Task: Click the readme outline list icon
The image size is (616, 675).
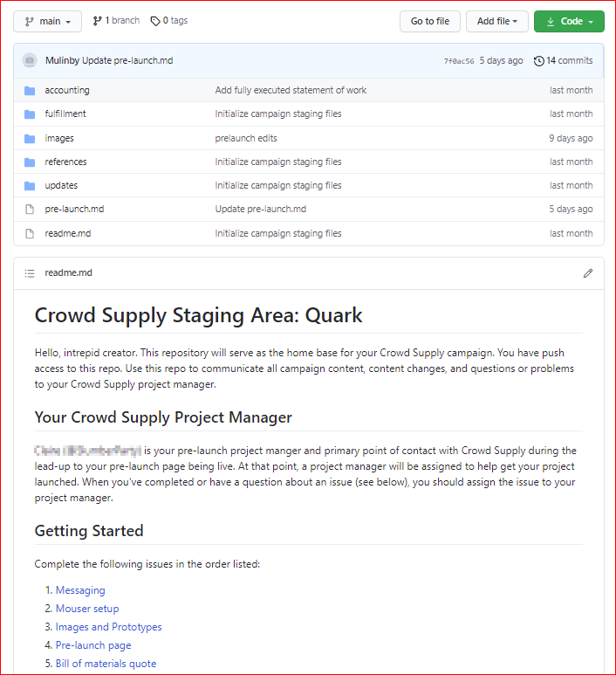Action: point(30,273)
